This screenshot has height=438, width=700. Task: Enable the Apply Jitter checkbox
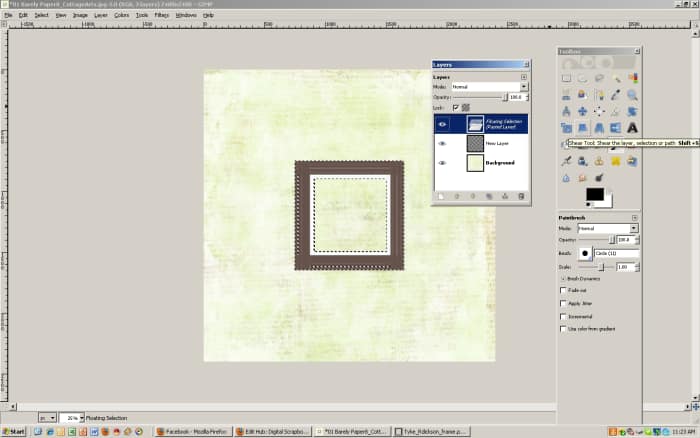coord(563,303)
